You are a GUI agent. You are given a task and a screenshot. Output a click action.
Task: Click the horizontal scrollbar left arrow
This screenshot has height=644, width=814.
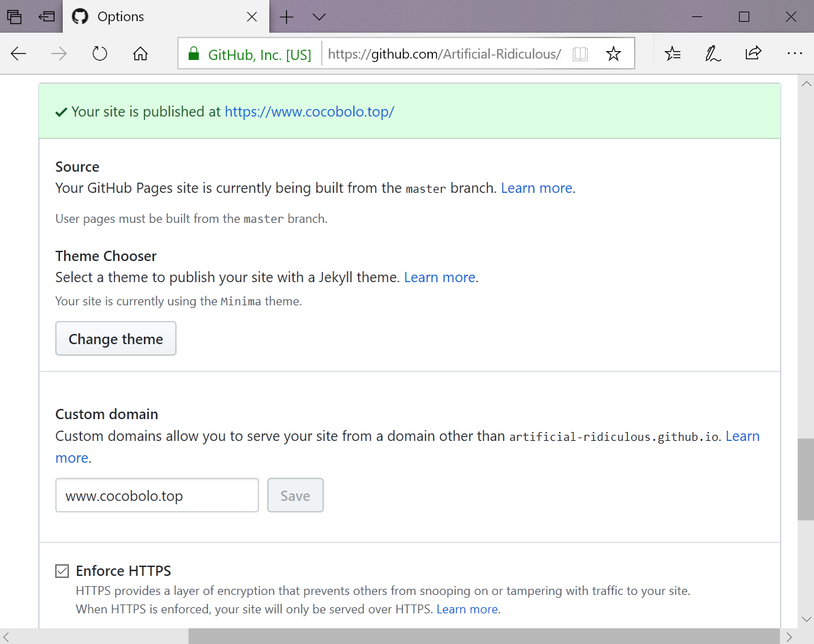coord(7,637)
